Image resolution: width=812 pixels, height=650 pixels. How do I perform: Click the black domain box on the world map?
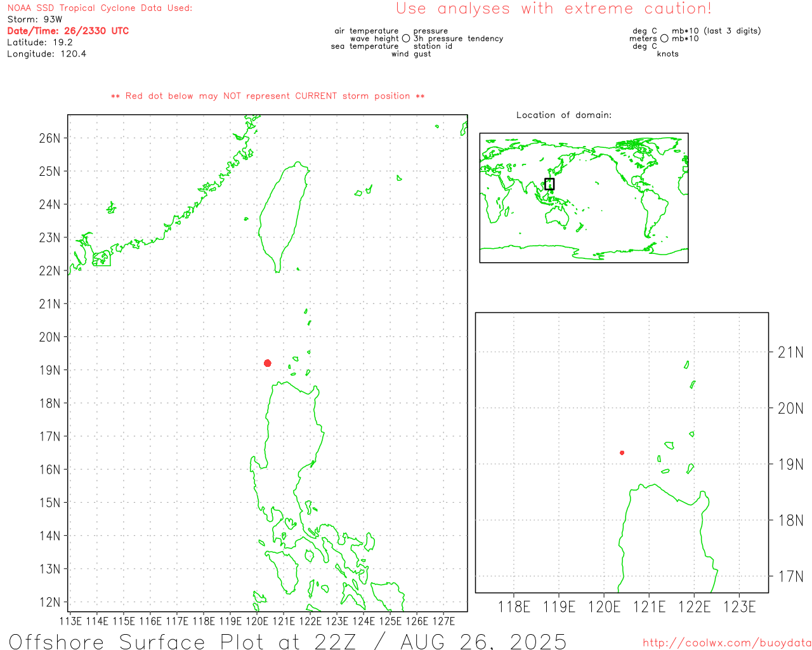click(x=549, y=184)
